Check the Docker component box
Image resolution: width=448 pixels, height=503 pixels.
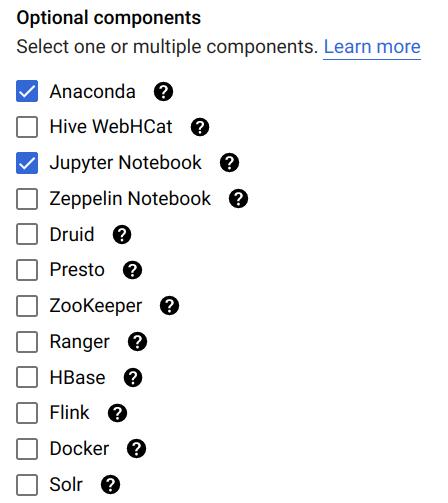pos(27,449)
